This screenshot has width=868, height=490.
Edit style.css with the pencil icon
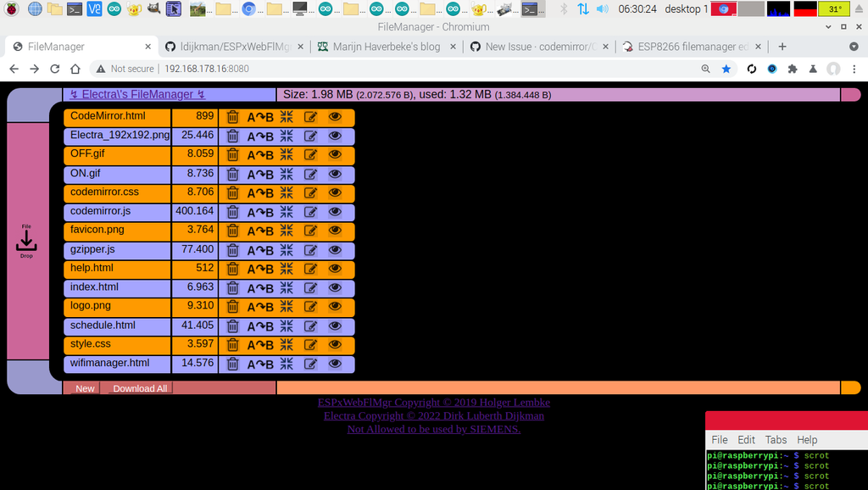pyautogui.click(x=310, y=344)
